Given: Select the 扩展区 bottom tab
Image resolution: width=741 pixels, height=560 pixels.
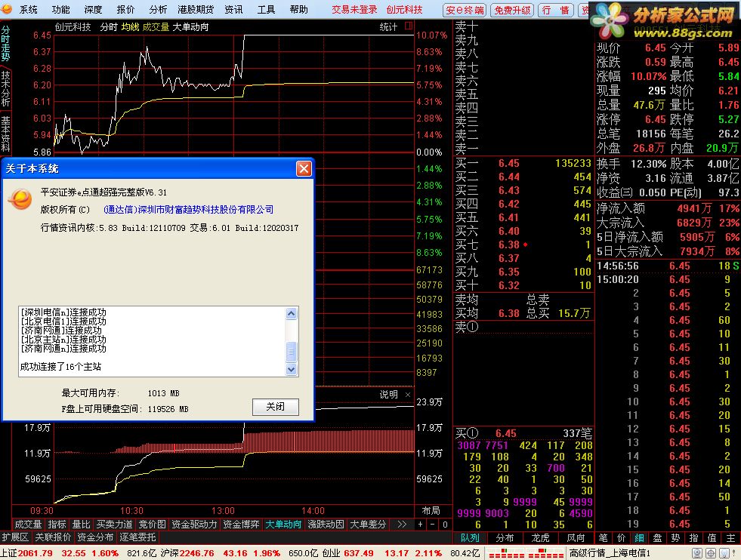Looking at the screenshot, I should pos(15,537).
